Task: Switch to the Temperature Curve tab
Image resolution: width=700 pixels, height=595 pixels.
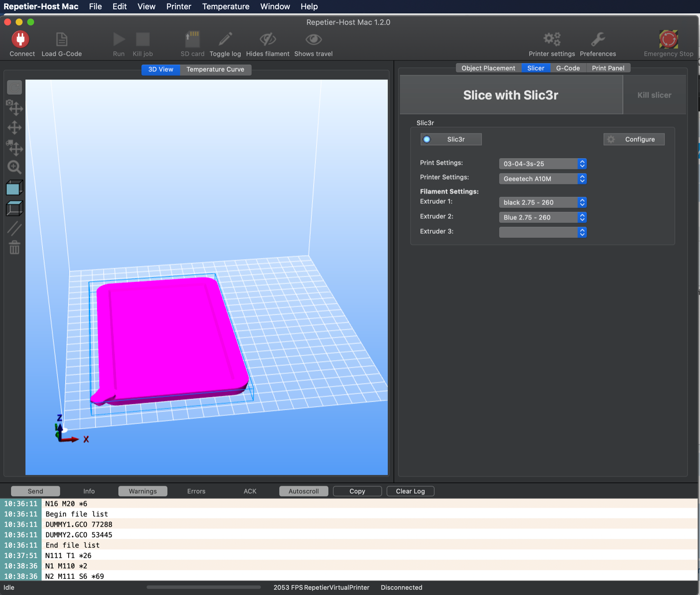Action: [x=215, y=70]
